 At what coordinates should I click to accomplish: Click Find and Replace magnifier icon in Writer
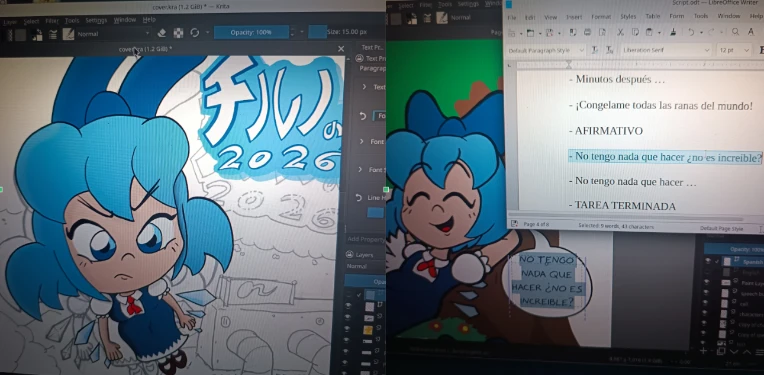coord(736,31)
